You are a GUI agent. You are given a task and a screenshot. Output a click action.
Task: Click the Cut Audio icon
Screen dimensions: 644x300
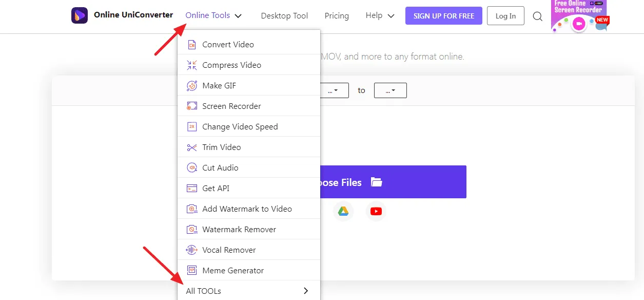192,168
